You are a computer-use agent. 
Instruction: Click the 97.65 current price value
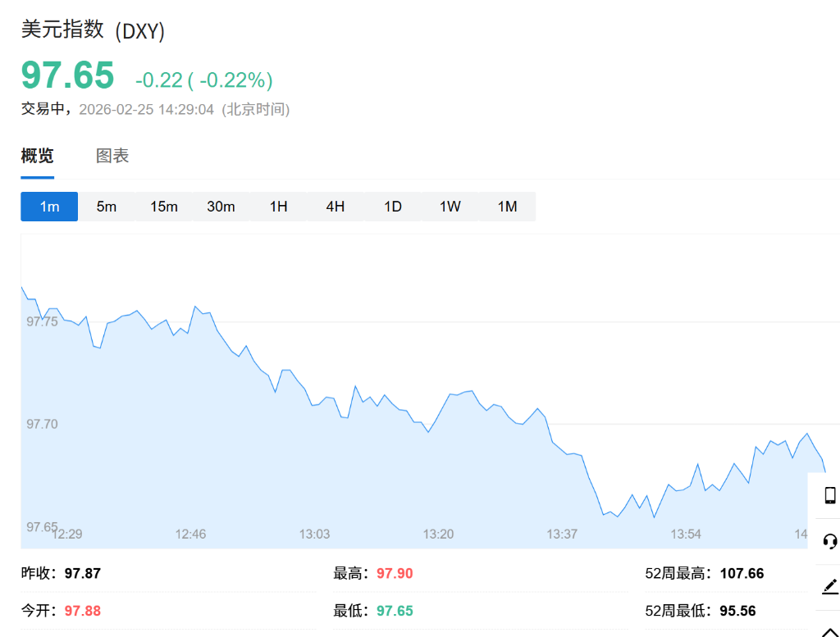click(x=67, y=75)
